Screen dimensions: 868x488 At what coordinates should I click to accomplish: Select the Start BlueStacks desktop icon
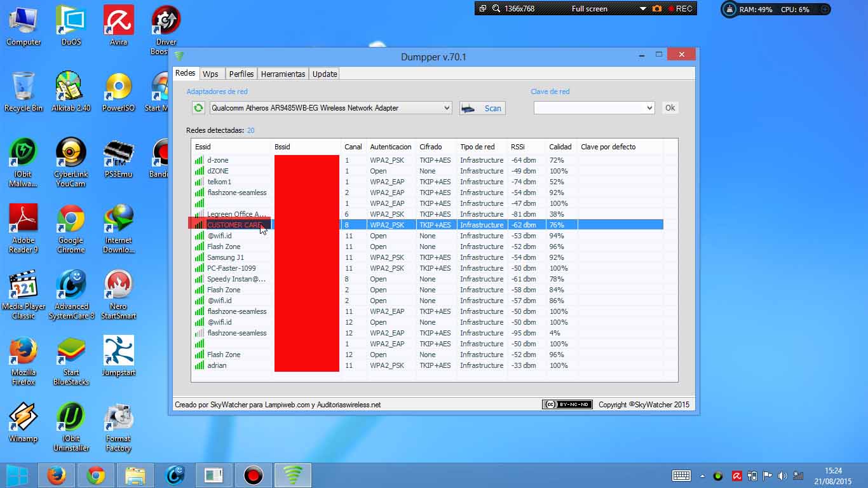71,361
